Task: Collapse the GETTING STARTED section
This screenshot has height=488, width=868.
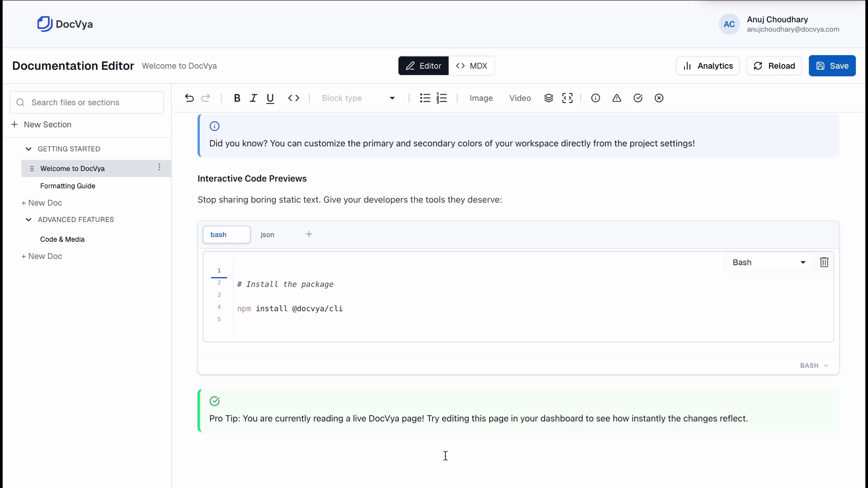Action: (x=28, y=149)
